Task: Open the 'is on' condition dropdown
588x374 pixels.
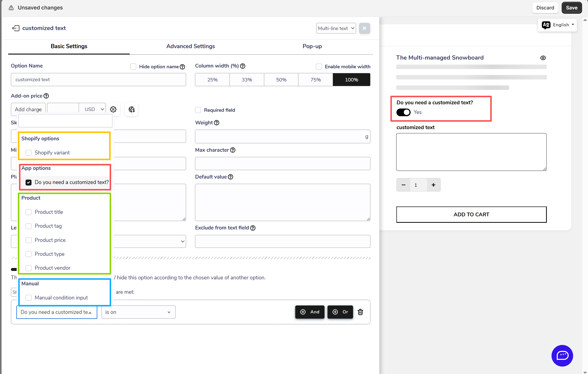Action: pos(138,312)
